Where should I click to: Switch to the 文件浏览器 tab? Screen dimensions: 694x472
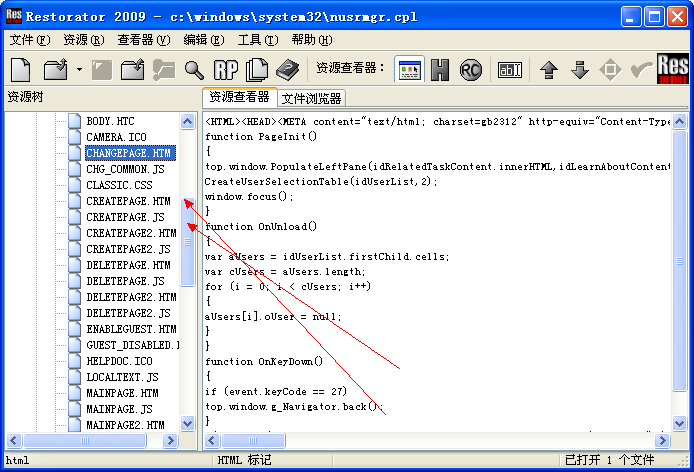click(312, 98)
